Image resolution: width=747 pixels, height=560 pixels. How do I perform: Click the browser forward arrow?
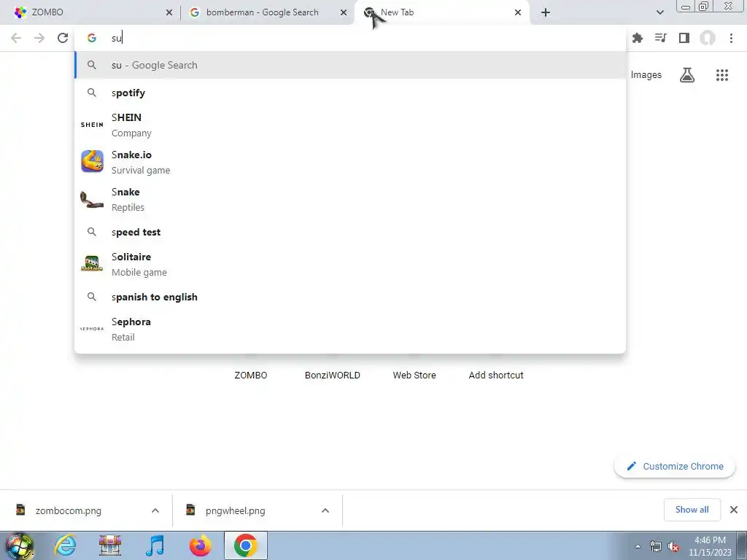coord(39,38)
